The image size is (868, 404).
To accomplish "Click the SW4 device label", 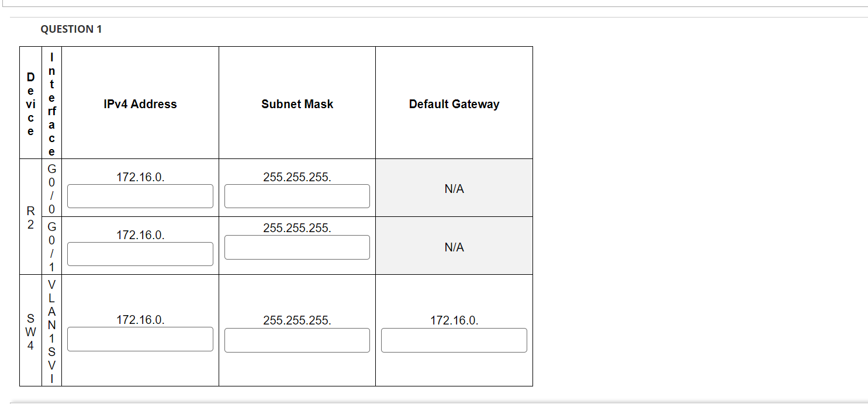I will (x=30, y=329).
